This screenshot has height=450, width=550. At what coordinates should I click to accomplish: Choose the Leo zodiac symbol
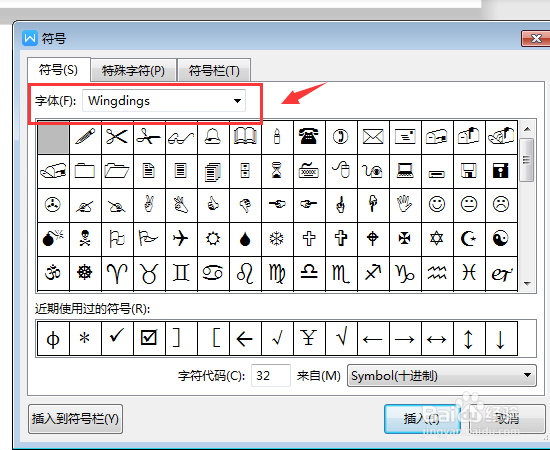tap(245, 273)
